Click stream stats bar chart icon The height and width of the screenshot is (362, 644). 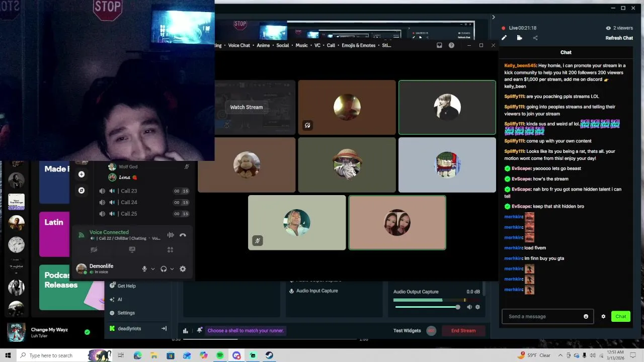pyautogui.click(x=186, y=330)
